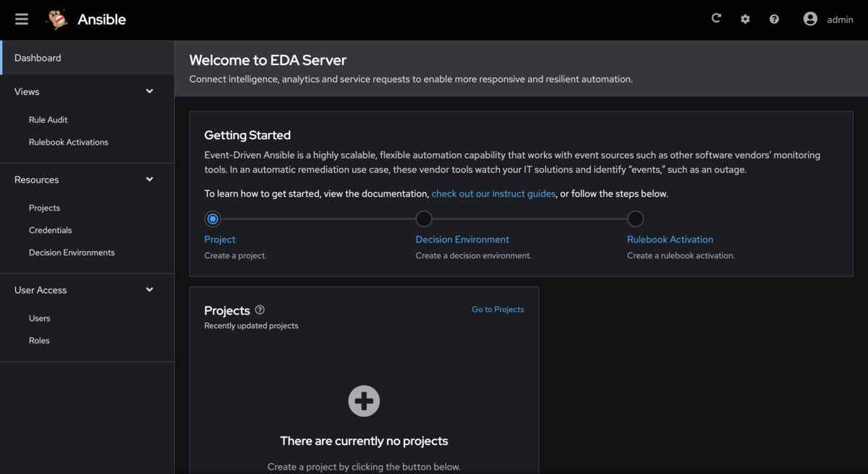Select the Project step indicator
Image resolution: width=868 pixels, height=474 pixels.
[x=213, y=219]
